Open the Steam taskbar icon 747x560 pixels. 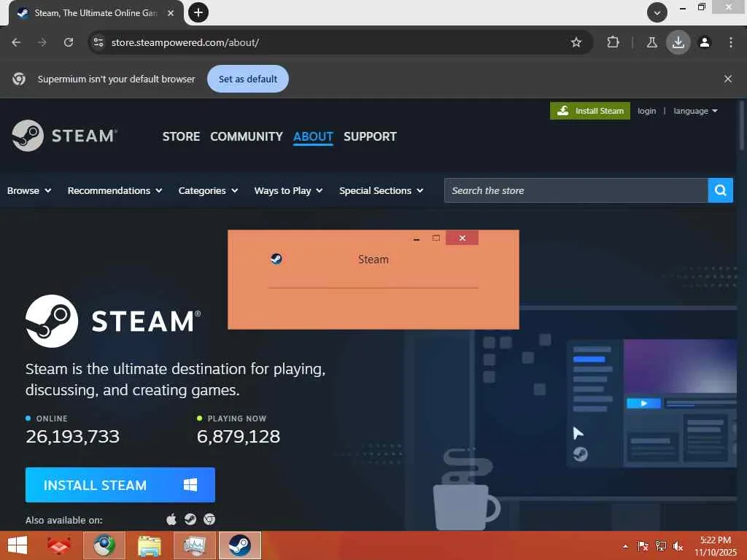click(x=239, y=545)
